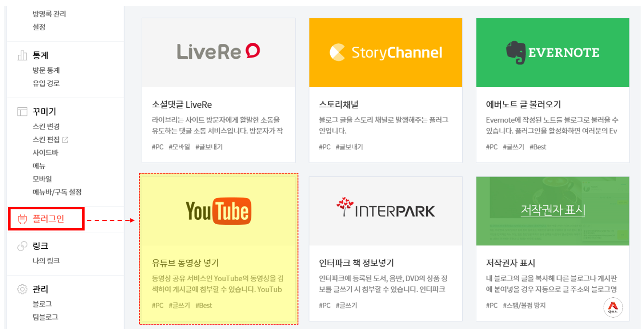This screenshot has height=332, width=644.
Task: Open the 유튜브 동영상 넣기 title
Action: pos(185,263)
